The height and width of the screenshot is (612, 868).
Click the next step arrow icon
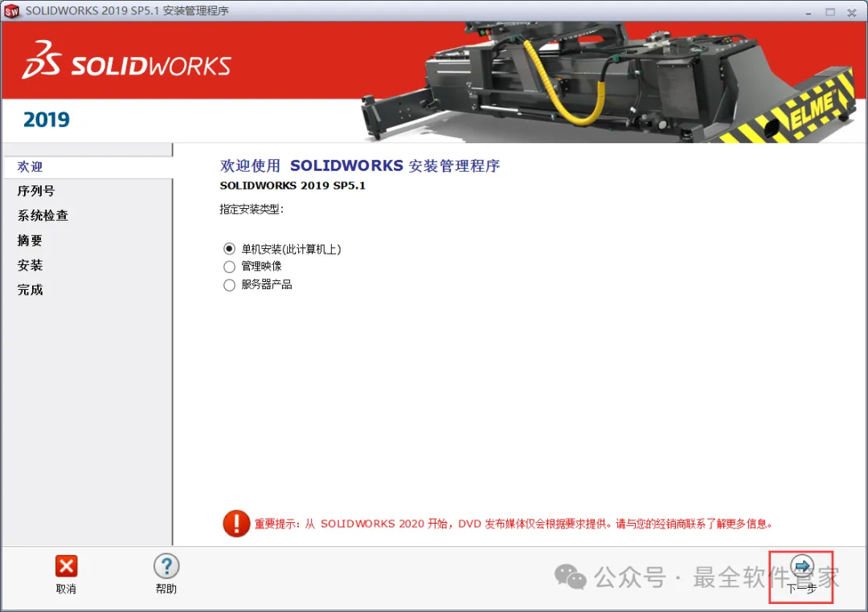coord(801,566)
